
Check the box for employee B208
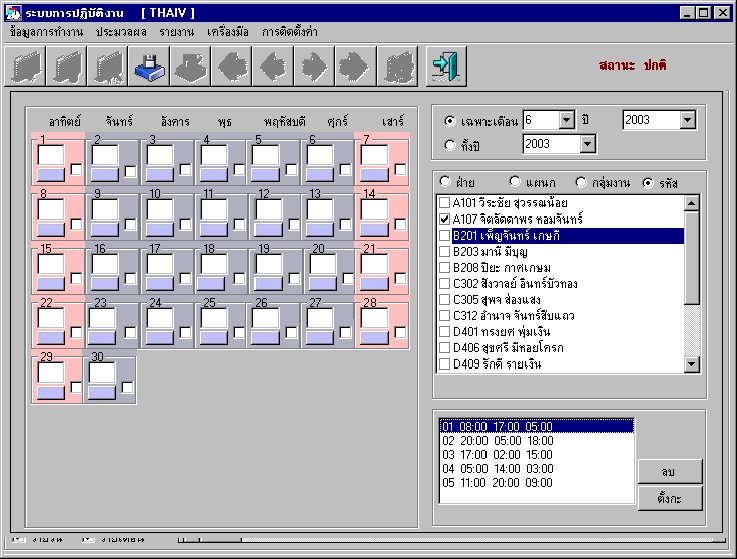(444, 268)
